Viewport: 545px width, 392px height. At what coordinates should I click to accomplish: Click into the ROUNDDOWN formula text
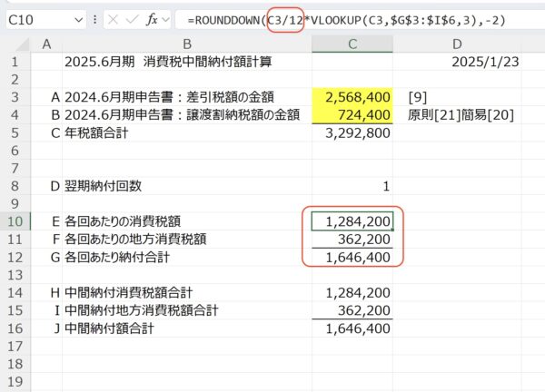pos(346,20)
